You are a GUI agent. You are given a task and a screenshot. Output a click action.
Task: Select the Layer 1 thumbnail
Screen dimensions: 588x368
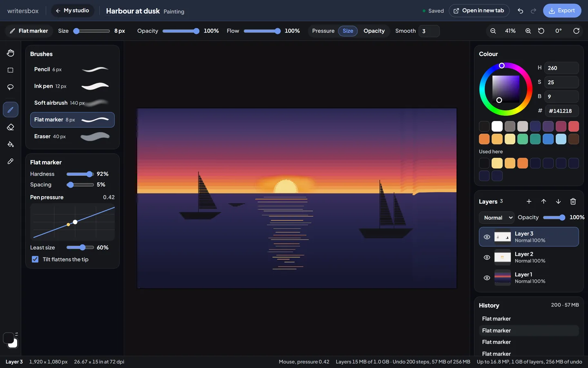click(x=502, y=278)
